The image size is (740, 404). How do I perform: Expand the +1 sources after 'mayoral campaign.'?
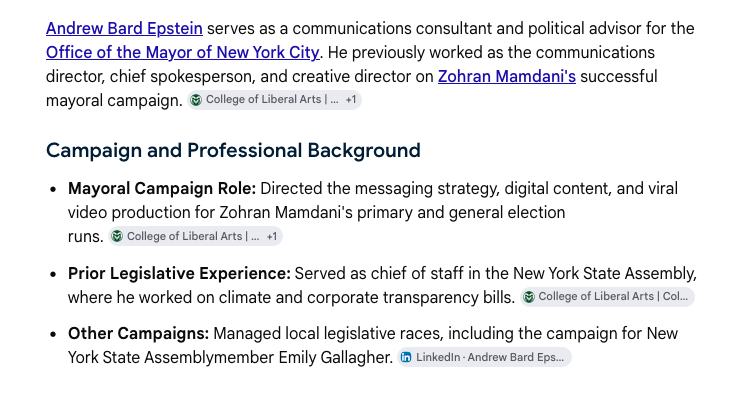pyautogui.click(x=351, y=100)
